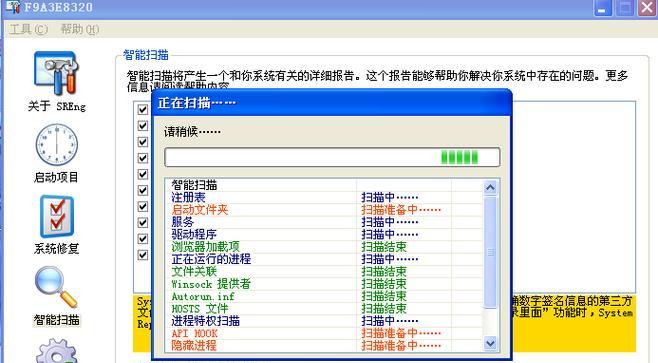Toggle the last checkbox in scan list
This screenshot has height=363, width=658.
coord(143,255)
